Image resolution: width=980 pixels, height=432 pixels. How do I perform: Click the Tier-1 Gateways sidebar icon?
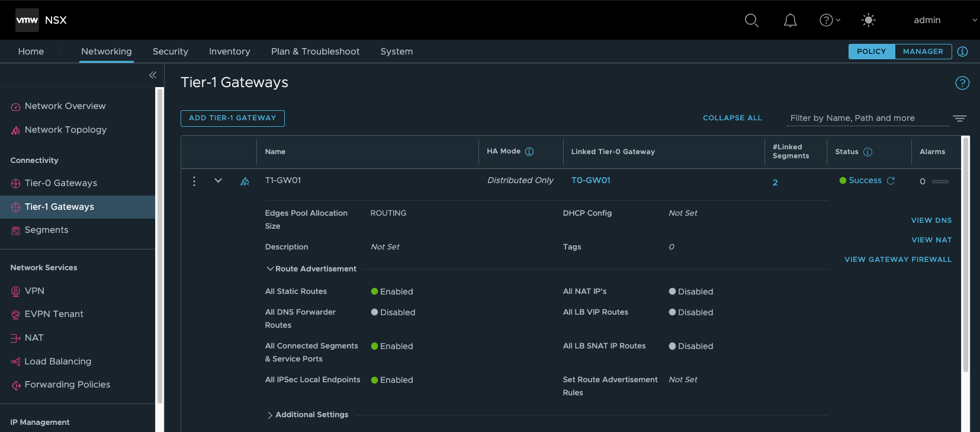tap(15, 207)
